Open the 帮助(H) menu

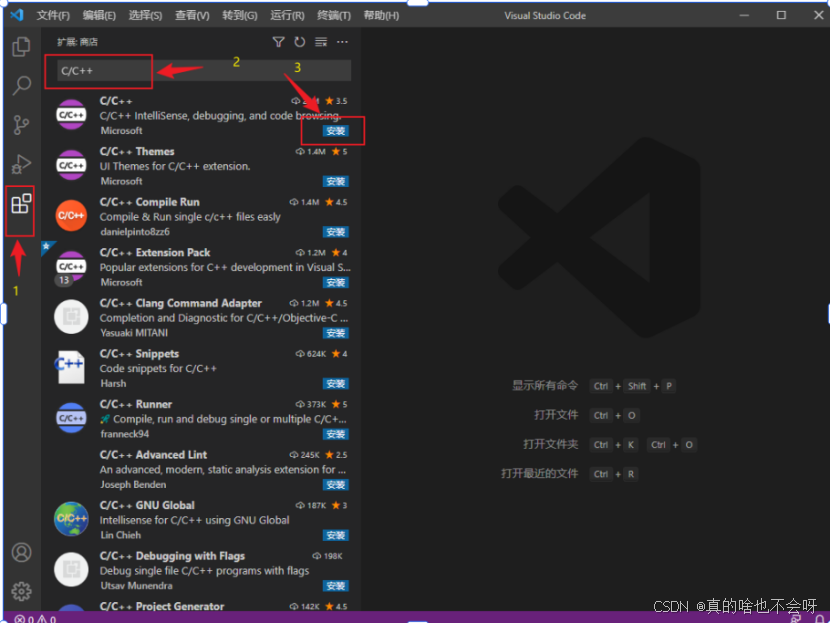tap(381, 15)
